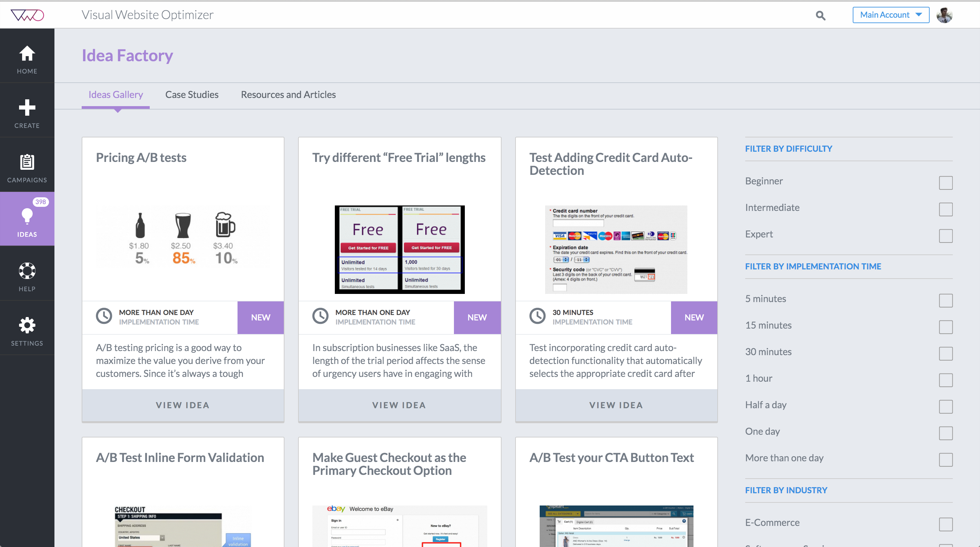The width and height of the screenshot is (980, 547).
Task: Click clock icon on Free Trial card
Action: point(320,316)
